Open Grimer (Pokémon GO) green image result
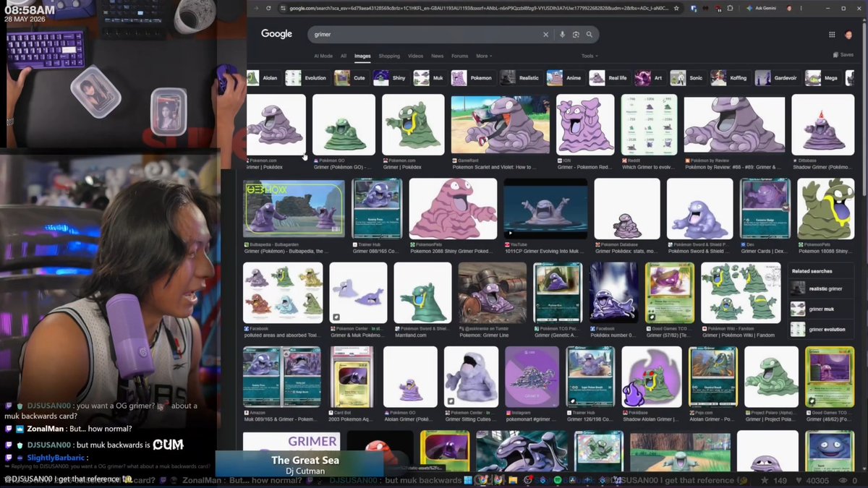This screenshot has width=868, height=488. [344, 124]
